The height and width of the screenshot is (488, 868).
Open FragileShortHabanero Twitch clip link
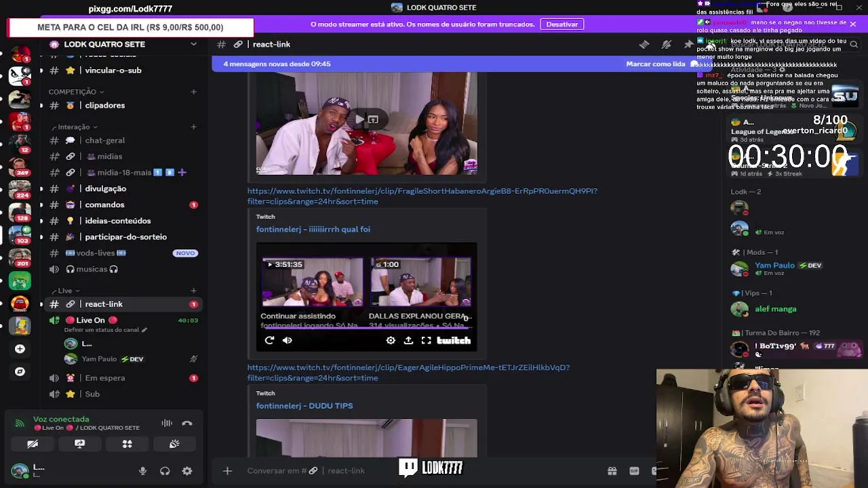tap(422, 196)
